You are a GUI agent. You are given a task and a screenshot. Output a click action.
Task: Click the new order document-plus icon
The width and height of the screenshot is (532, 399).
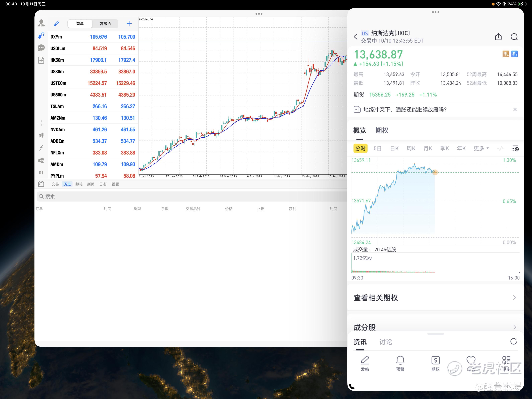click(x=41, y=60)
